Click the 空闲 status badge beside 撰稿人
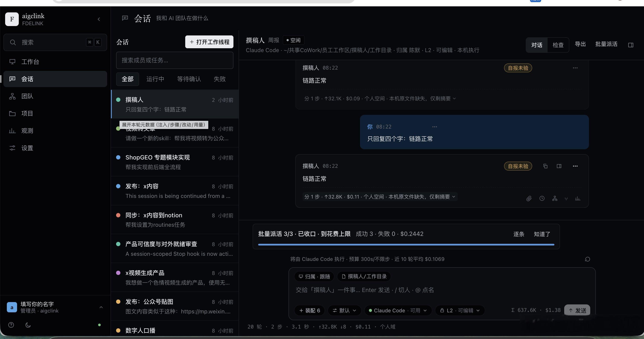The image size is (644, 339). click(293, 40)
